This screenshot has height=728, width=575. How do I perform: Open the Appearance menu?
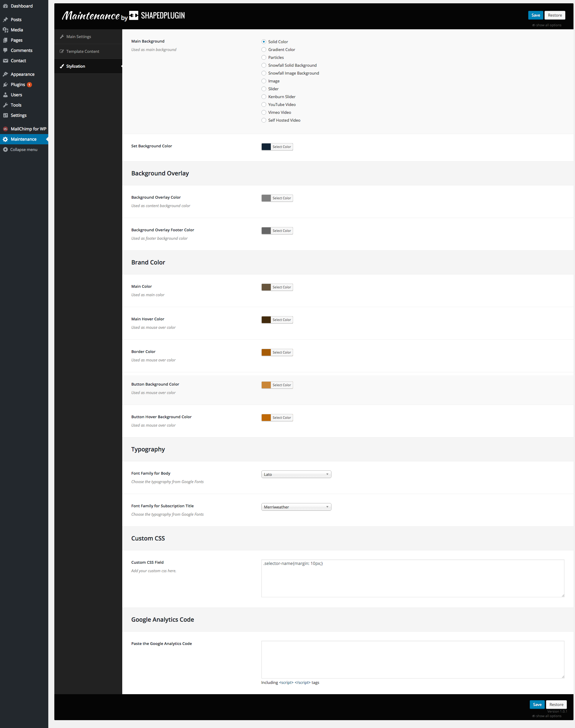[x=24, y=74]
